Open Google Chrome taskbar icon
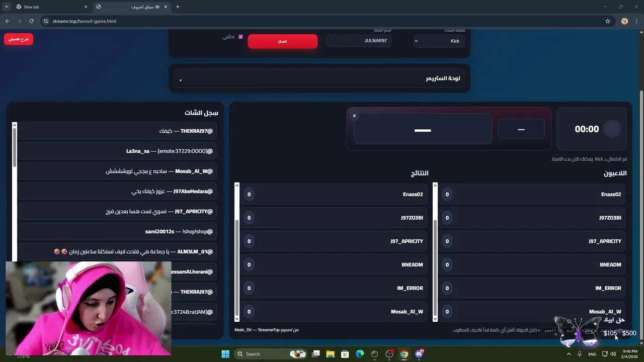The image size is (644, 362). tap(404, 354)
